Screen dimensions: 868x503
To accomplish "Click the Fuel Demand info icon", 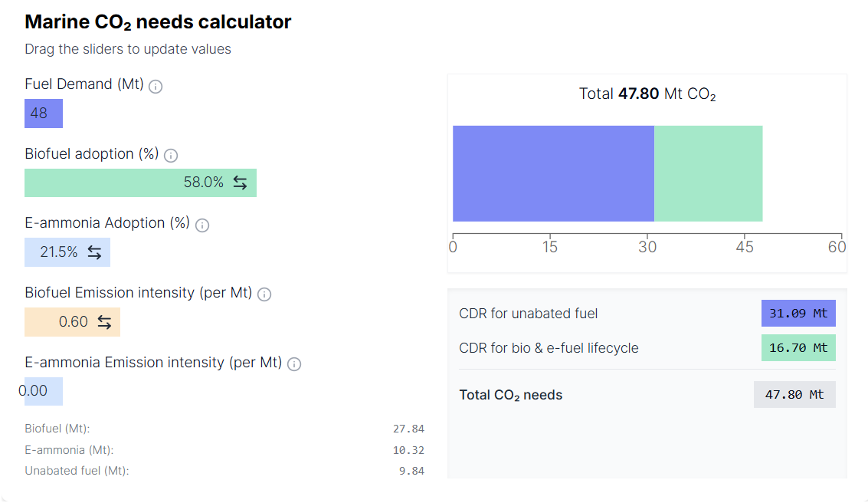I will (156, 87).
